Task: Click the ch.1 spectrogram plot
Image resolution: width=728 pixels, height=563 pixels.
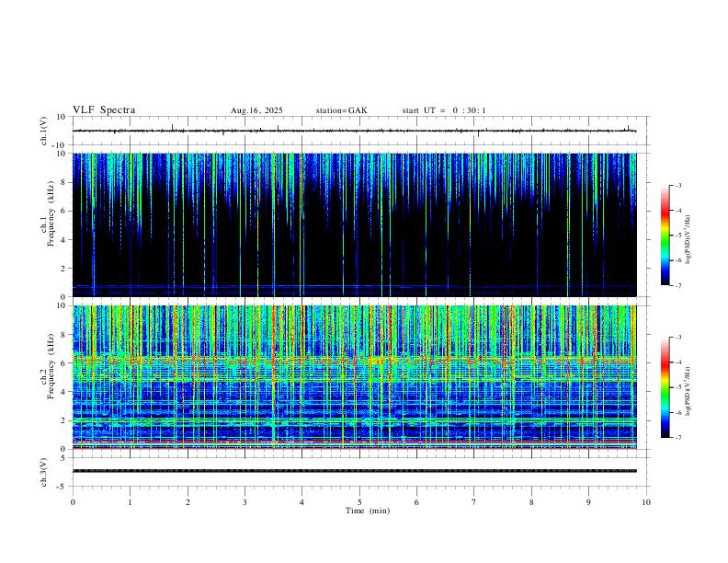Action: pyautogui.click(x=354, y=224)
